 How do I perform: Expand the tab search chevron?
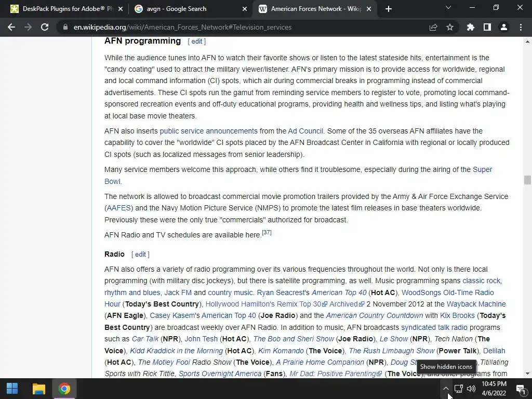tap(448, 7)
